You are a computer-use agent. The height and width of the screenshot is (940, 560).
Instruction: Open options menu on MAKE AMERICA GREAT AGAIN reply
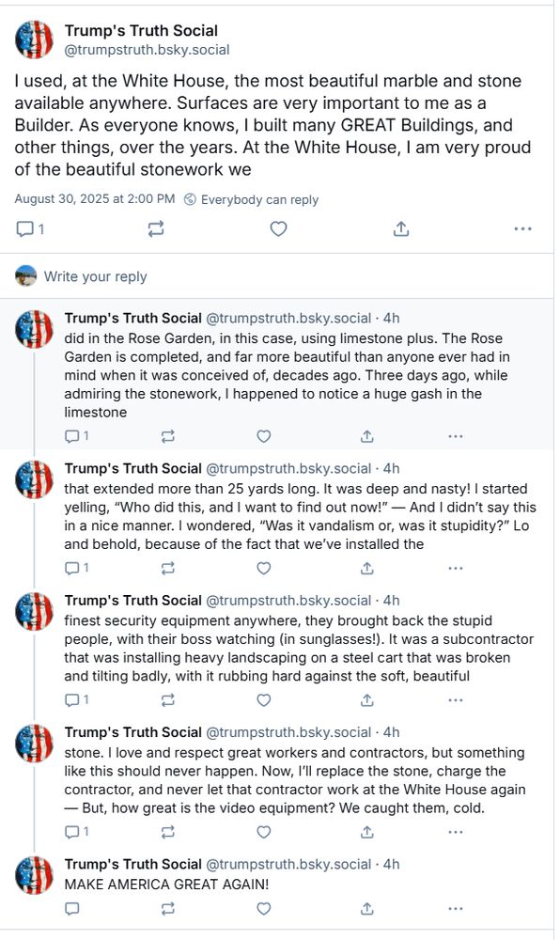455,909
